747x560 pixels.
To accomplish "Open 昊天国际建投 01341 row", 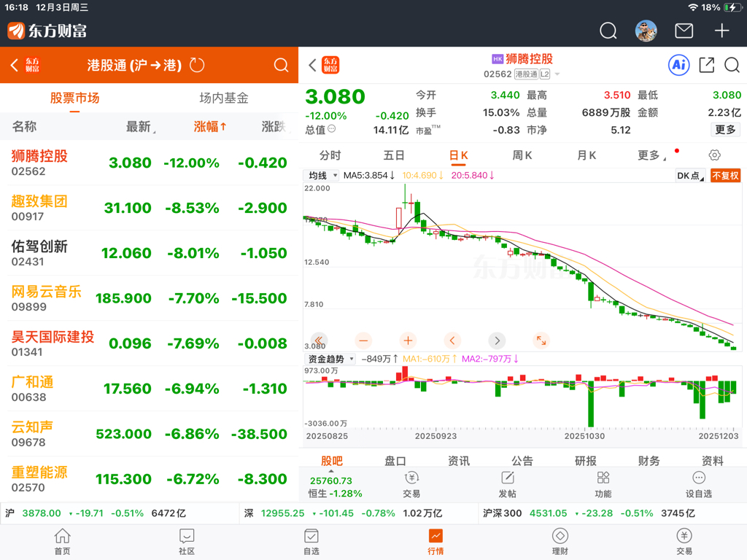I will tap(149, 344).
